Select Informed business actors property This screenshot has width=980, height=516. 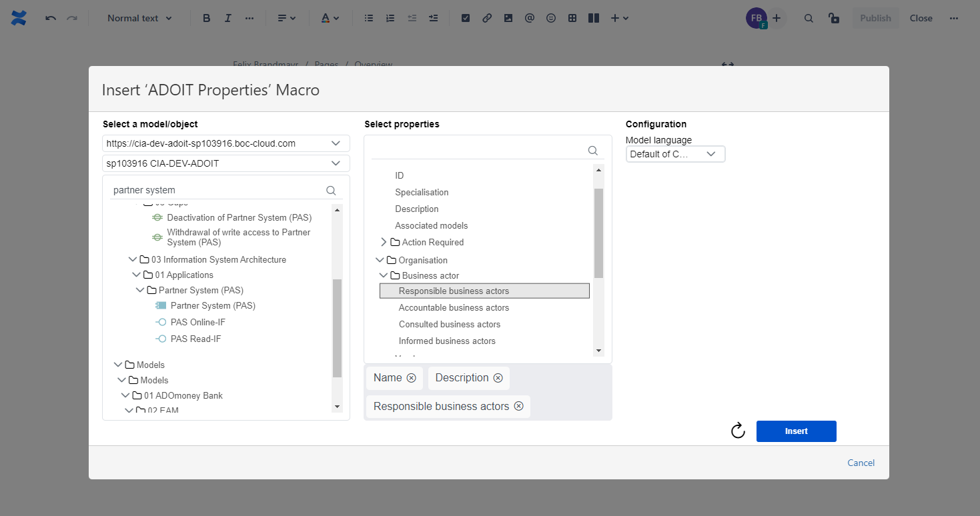447,341
